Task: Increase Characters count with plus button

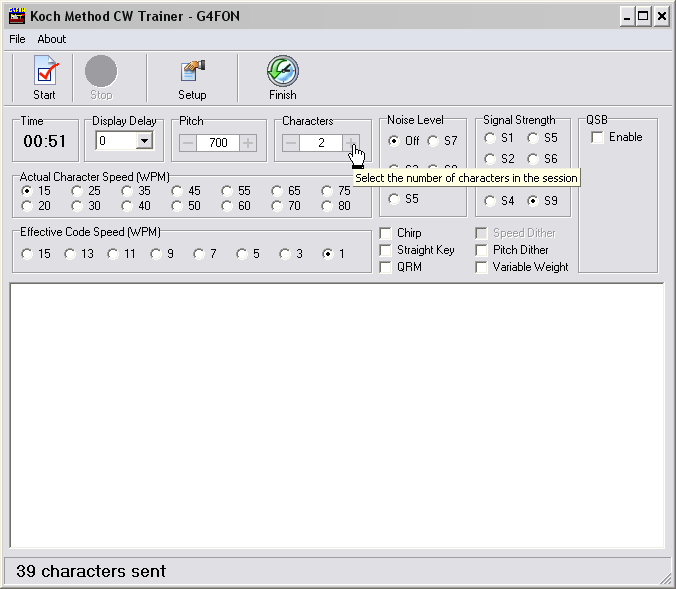Action: coord(351,143)
